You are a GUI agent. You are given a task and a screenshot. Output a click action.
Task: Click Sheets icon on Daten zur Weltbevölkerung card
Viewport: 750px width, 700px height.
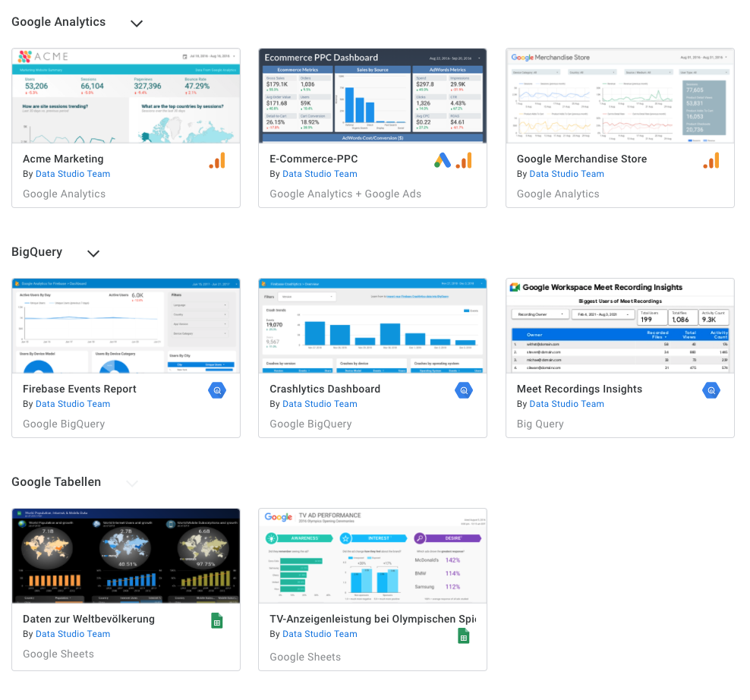coord(217,620)
